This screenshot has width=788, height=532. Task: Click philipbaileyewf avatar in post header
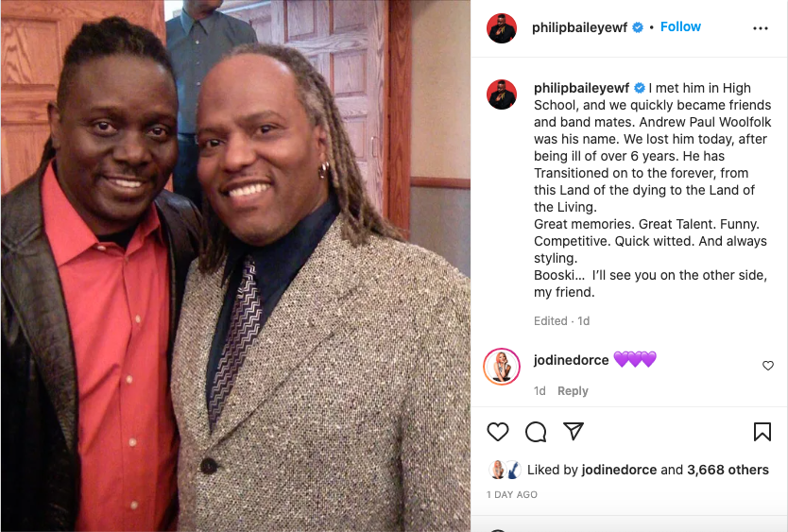(x=501, y=28)
